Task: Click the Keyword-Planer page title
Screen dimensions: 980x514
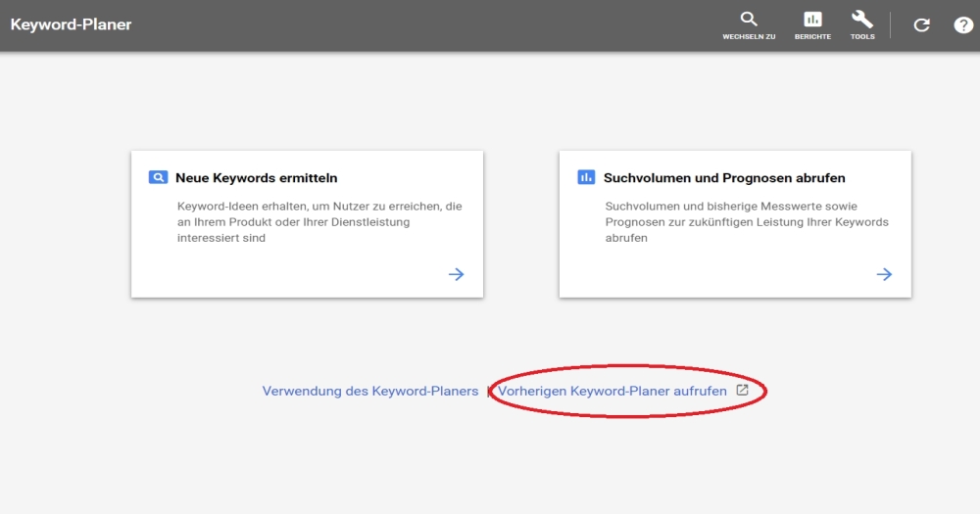Action: (71, 25)
